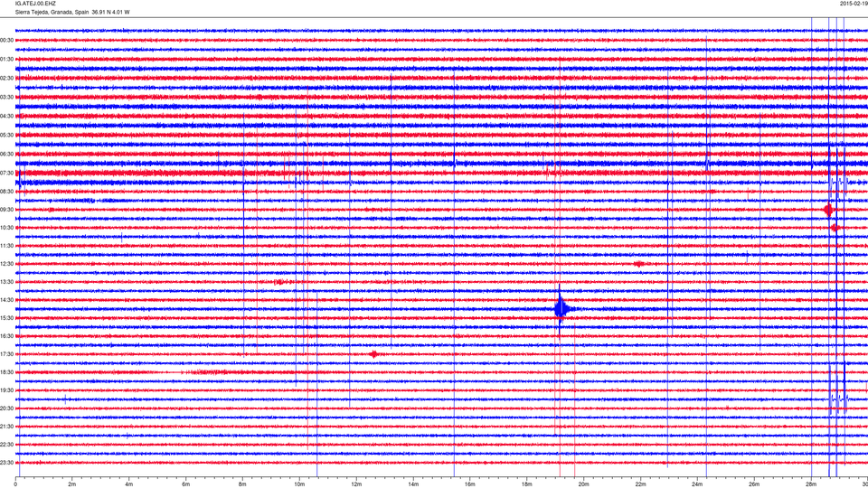Image resolution: width=868 pixels, height=488 pixels.
Task: Select the 10:30 time label
Action: [x=6, y=228]
